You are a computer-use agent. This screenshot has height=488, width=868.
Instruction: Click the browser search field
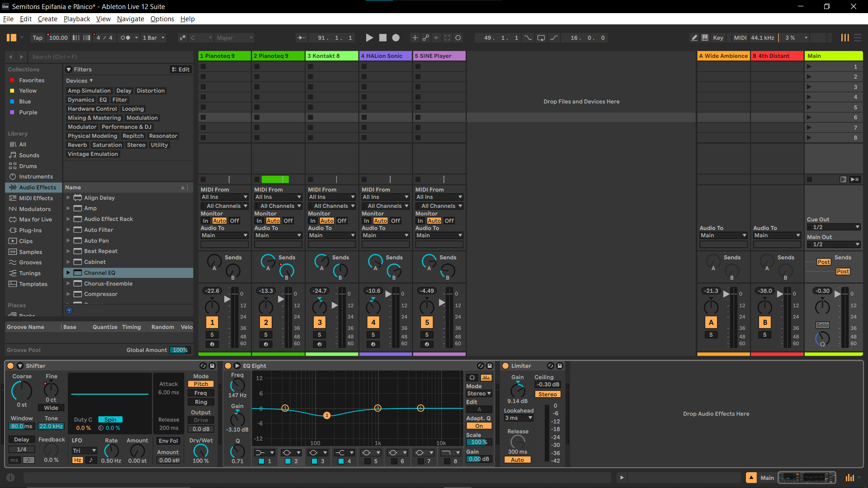[x=111, y=57]
